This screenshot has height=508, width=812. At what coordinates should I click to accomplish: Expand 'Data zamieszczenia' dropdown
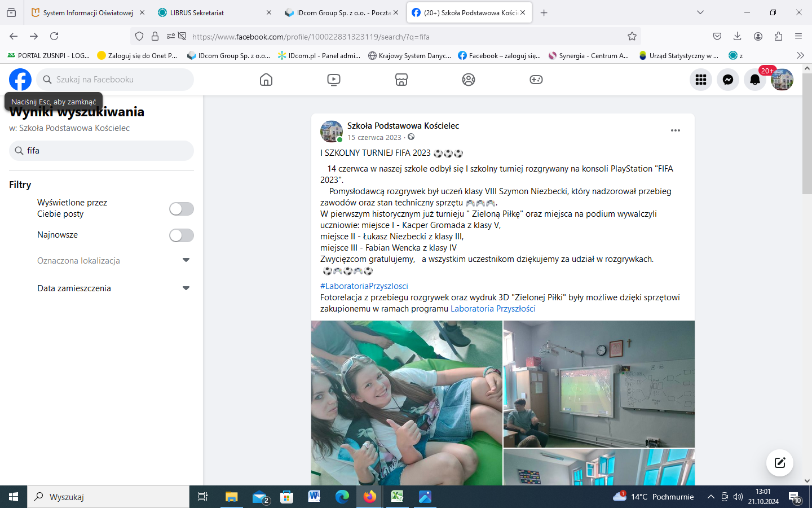(186, 288)
